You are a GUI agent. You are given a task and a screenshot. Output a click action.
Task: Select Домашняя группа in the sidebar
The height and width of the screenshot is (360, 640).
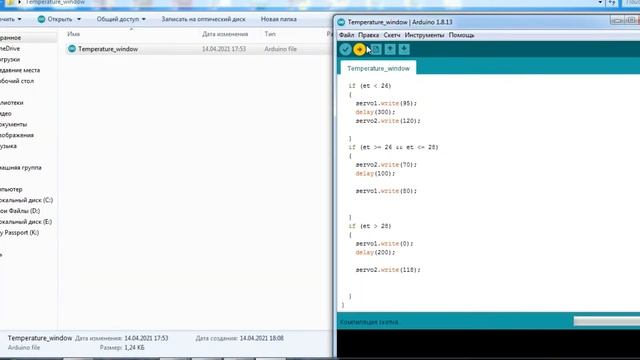tap(20, 167)
